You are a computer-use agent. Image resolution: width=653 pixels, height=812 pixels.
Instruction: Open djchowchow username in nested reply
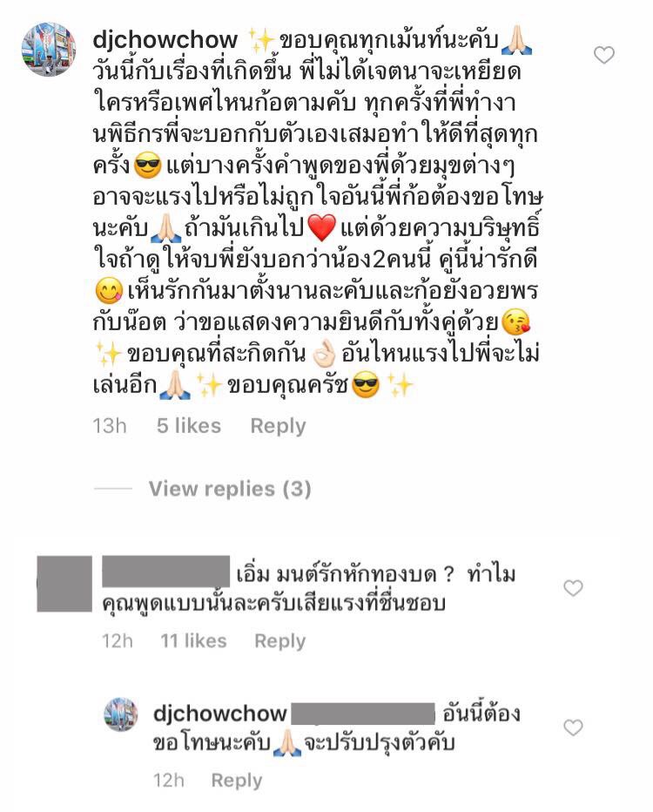(220, 714)
